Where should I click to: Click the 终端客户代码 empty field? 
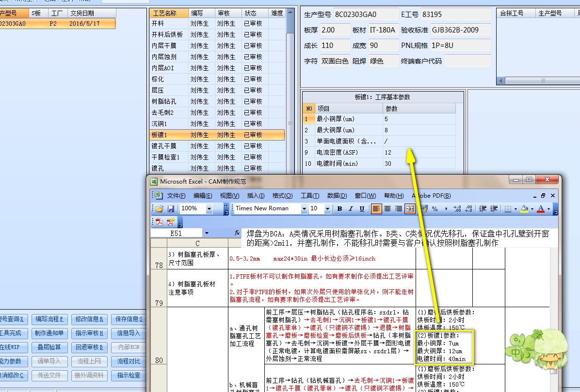(x=467, y=61)
